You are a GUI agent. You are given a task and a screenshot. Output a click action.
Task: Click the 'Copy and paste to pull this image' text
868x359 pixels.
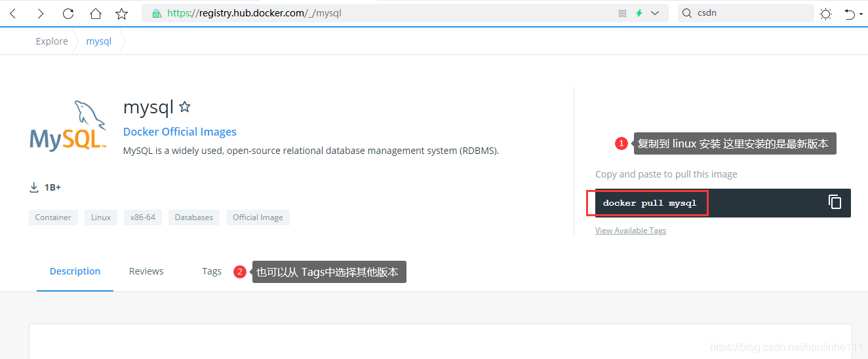point(666,174)
